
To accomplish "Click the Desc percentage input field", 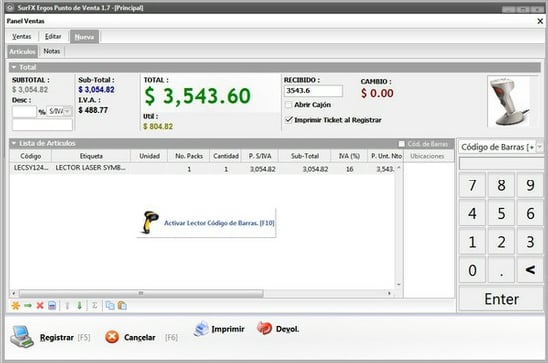I will [x=24, y=111].
